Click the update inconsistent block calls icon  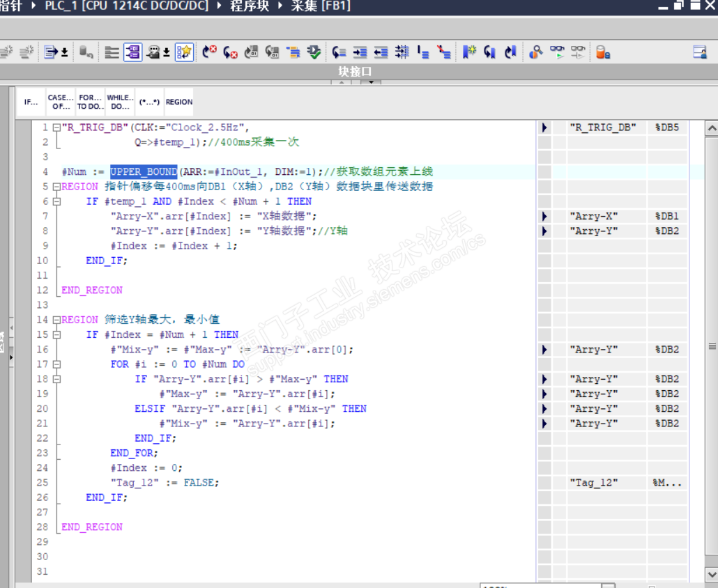click(x=272, y=52)
